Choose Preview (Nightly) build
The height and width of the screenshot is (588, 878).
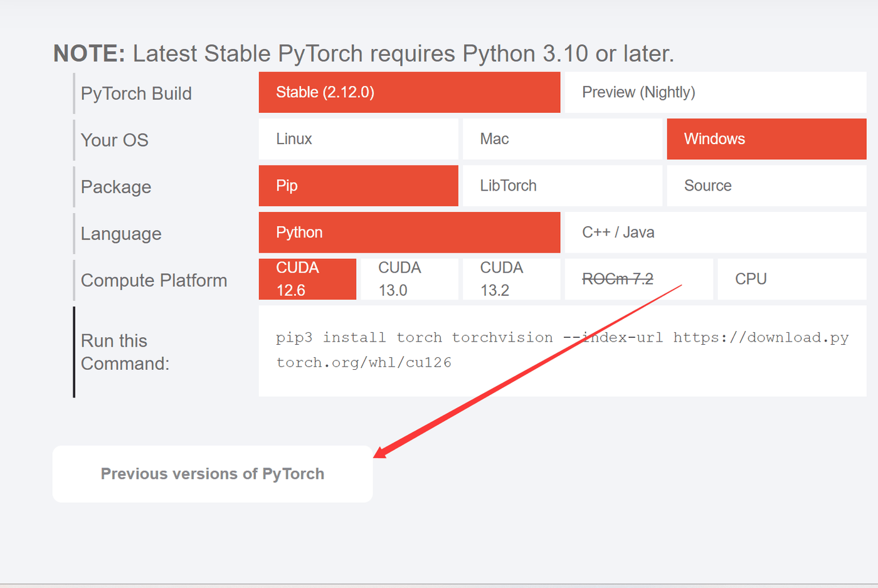pos(716,92)
